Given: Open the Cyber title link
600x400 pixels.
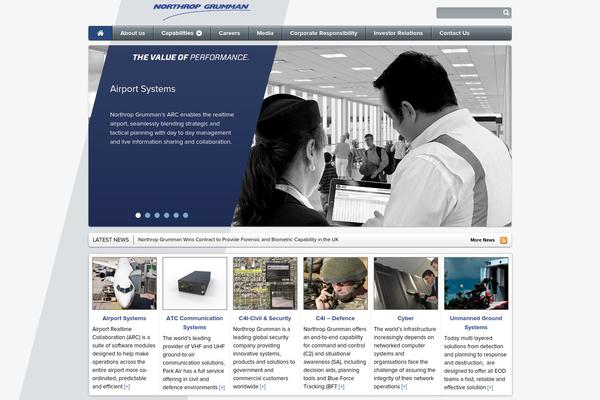Looking at the screenshot, I should [406, 318].
